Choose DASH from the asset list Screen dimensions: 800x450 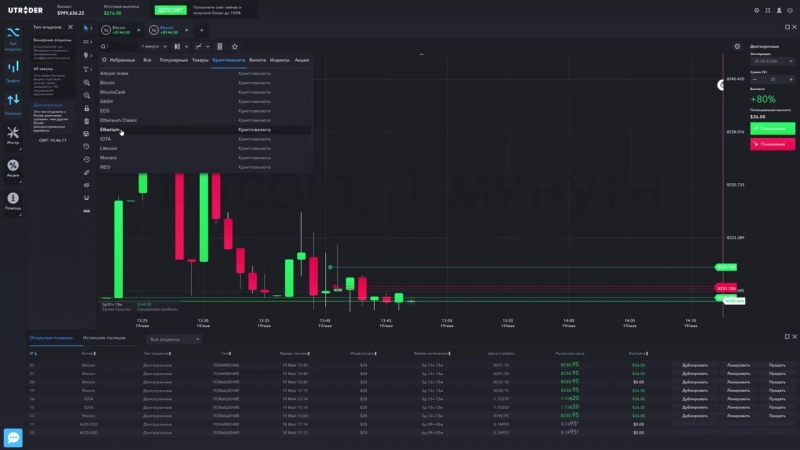[x=205, y=102]
